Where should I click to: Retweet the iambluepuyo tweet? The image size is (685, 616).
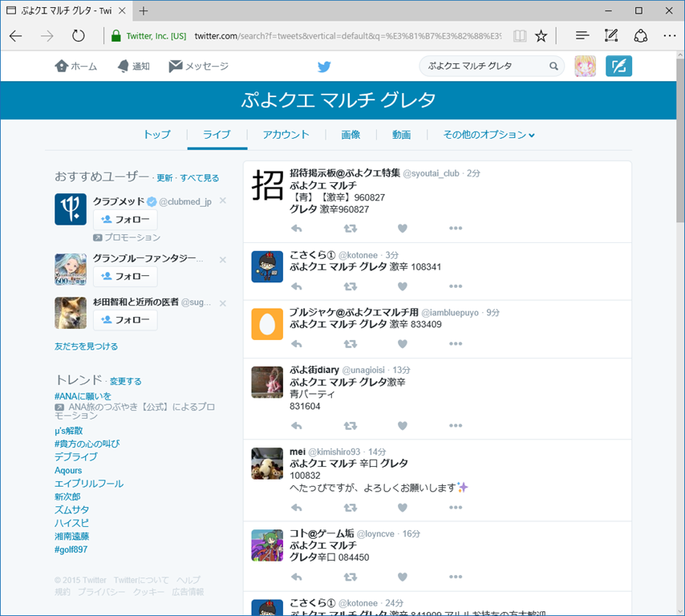350,344
